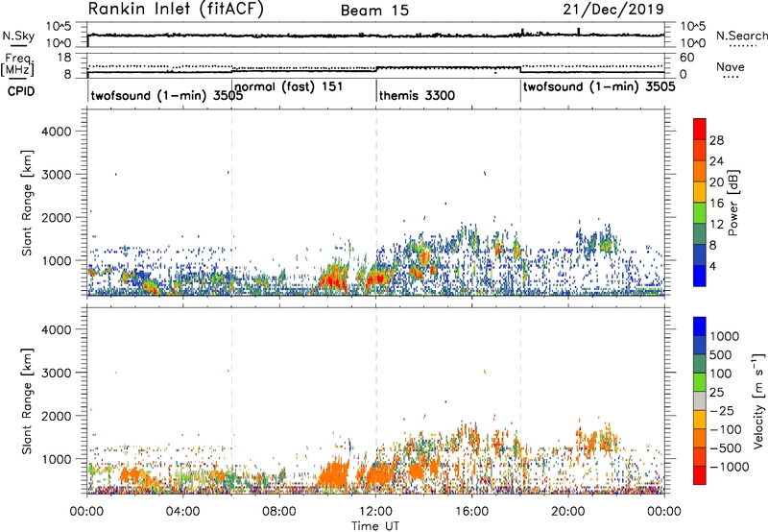Click the 'N.Search' legend label

point(742,36)
